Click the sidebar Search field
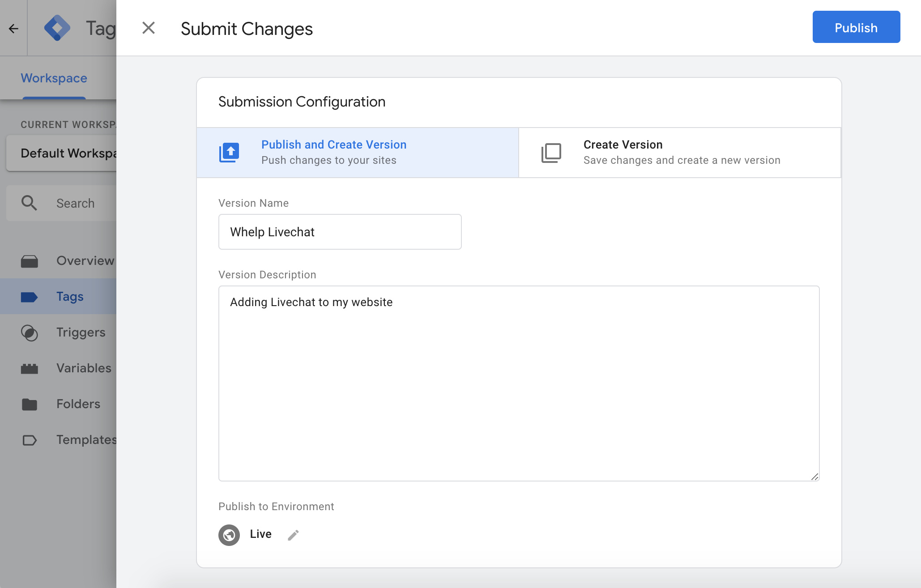Screen dimensions: 921x588 click(61, 203)
